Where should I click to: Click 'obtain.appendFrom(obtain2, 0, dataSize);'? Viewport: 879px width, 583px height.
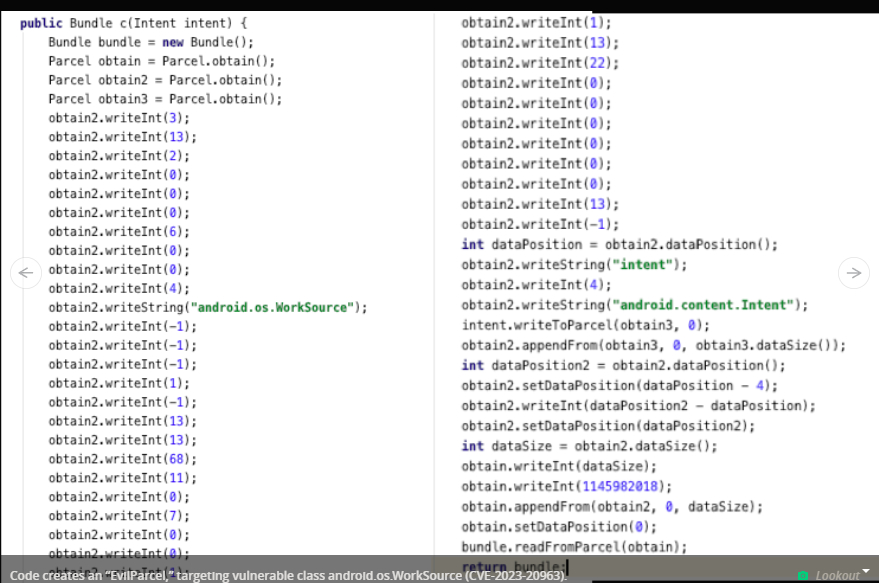612,507
